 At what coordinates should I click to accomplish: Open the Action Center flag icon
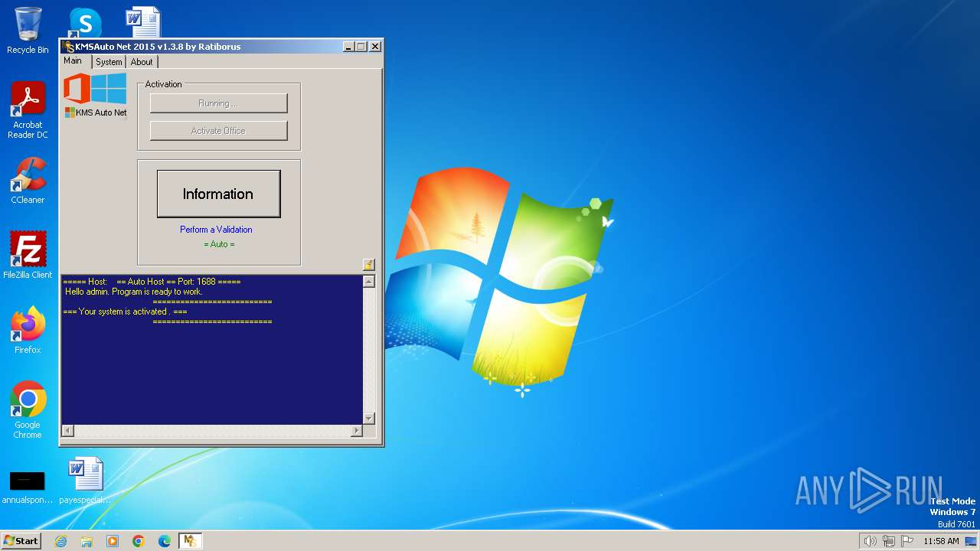point(907,541)
